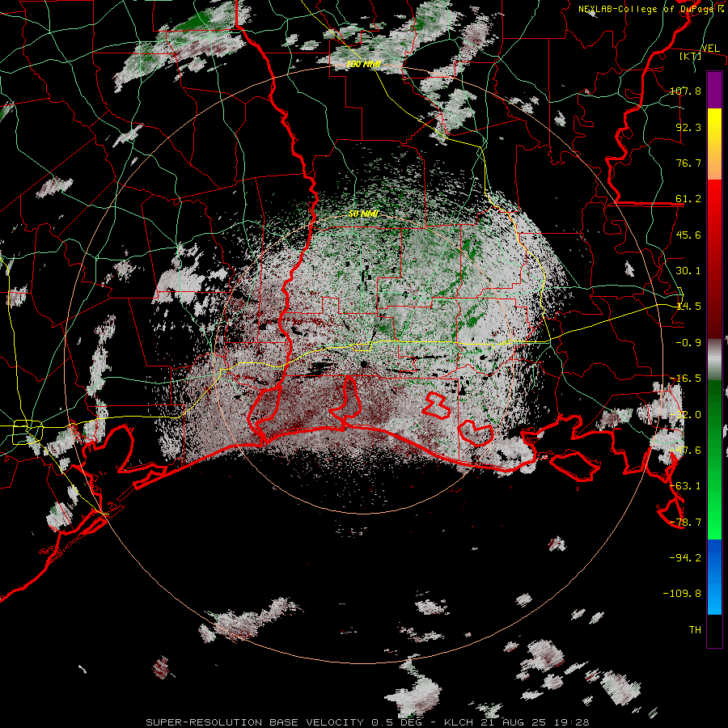Select the -63.1 scale value

(685, 486)
